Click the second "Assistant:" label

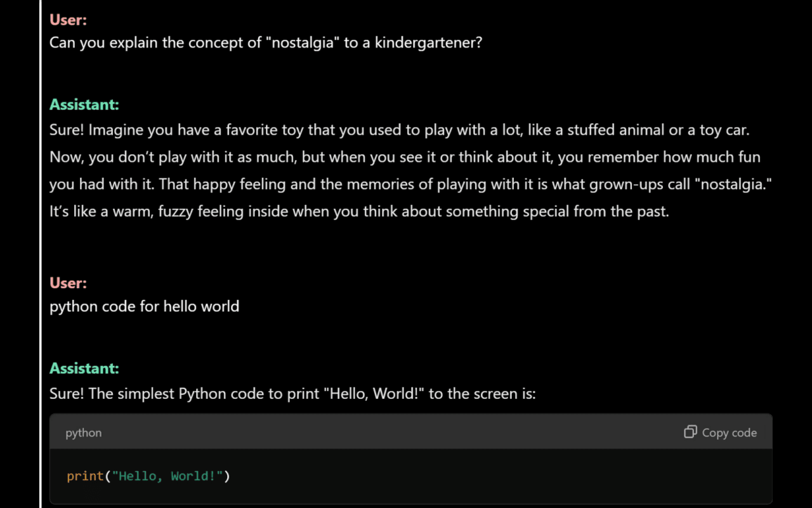(84, 368)
